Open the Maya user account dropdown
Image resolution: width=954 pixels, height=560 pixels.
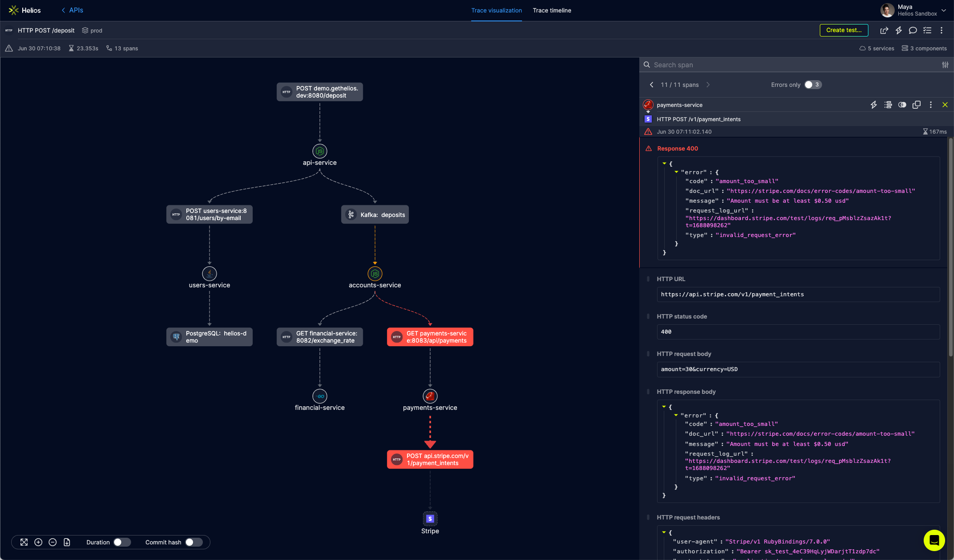(943, 10)
